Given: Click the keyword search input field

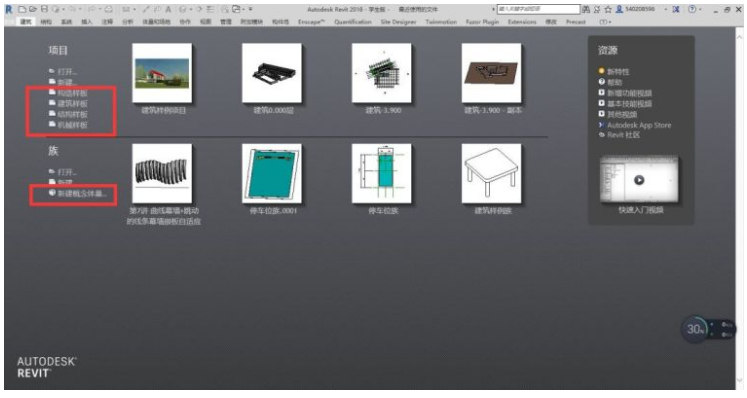Looking at the screenshot, I should (x=538, y=9).
